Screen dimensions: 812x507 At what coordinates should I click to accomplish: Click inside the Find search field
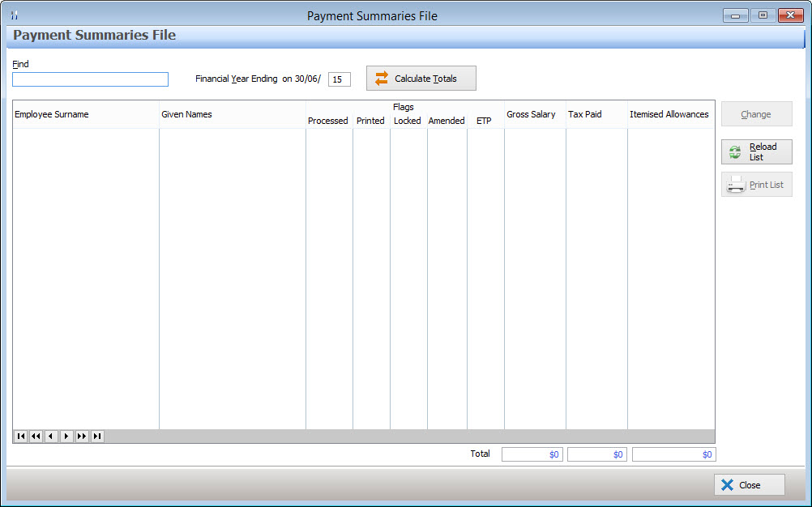coord(90,79)
